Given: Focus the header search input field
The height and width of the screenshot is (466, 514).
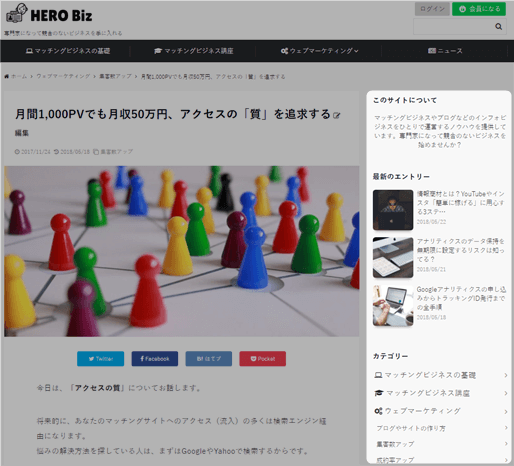Looking at the screenshot, I should pos(453,27).
